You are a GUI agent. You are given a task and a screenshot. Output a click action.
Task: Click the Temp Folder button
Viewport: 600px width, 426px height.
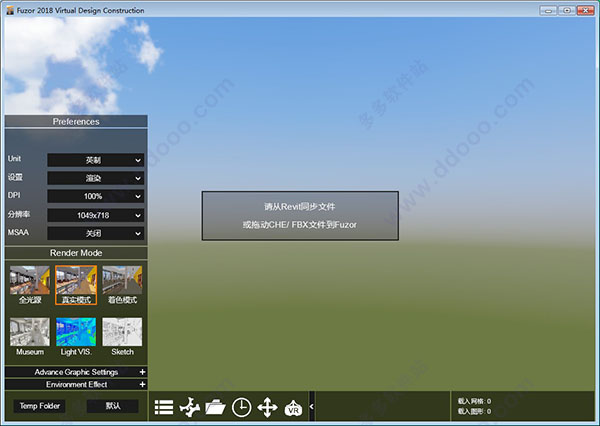click(x=39, y=406)
